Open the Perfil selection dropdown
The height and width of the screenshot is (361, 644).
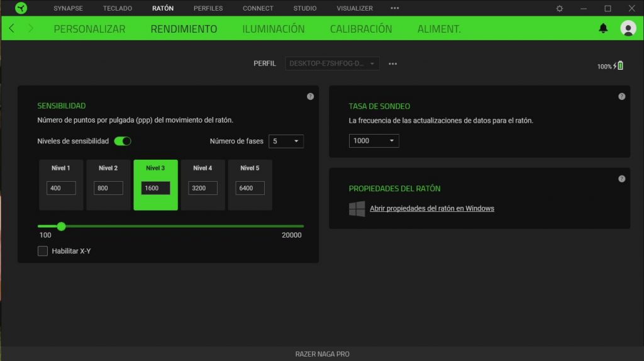(x=332, y=64)
